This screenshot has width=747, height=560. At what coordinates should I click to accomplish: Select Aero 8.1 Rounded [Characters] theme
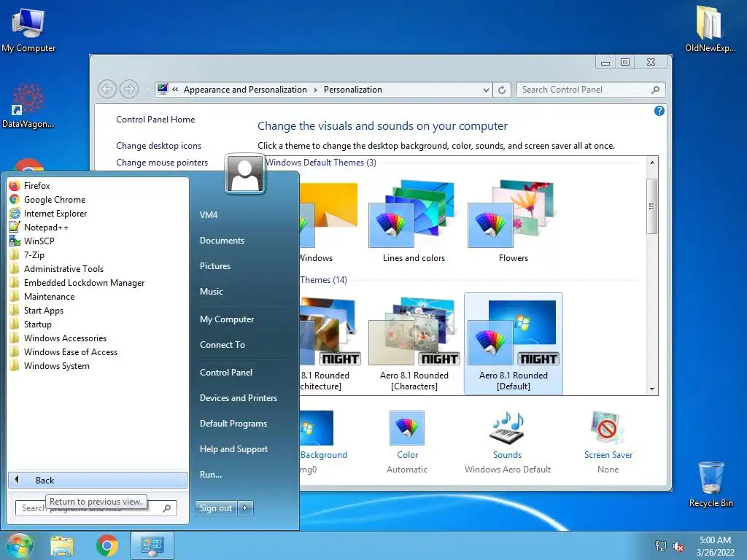(x=414, y=344)
